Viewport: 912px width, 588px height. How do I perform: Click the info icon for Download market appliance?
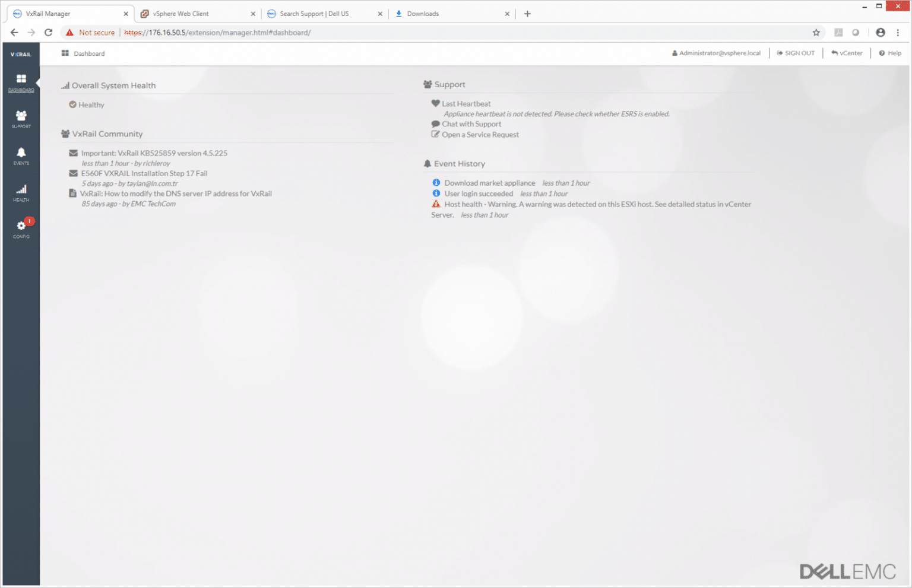(436, 183)
